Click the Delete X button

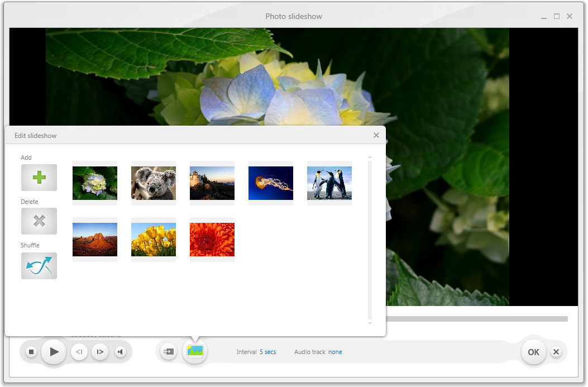39,221
